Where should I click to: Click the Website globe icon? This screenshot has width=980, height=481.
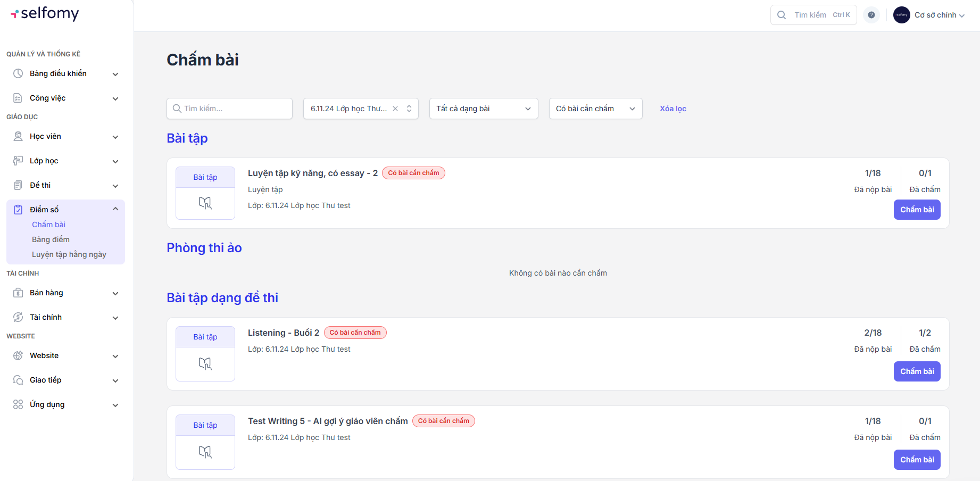18,355
